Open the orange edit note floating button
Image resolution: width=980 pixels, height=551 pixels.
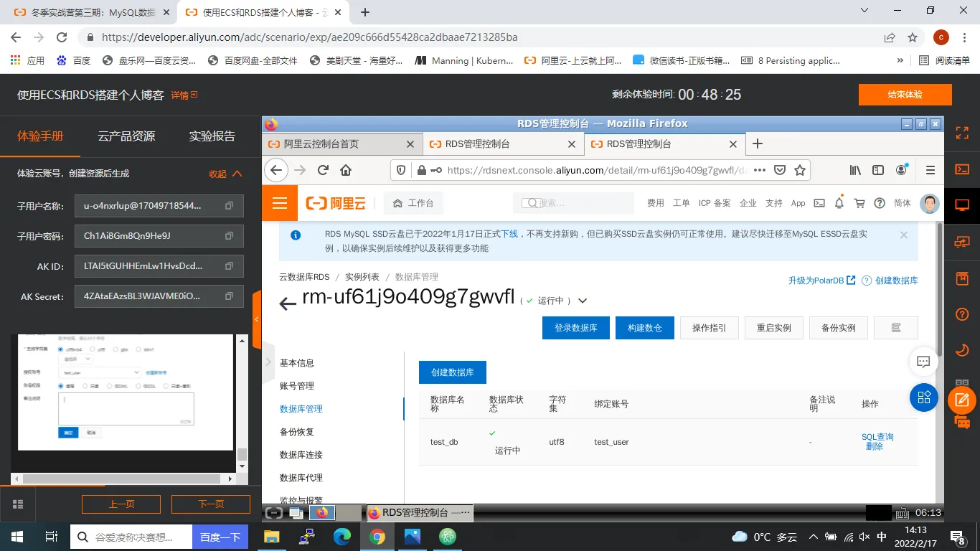[962, 400]
